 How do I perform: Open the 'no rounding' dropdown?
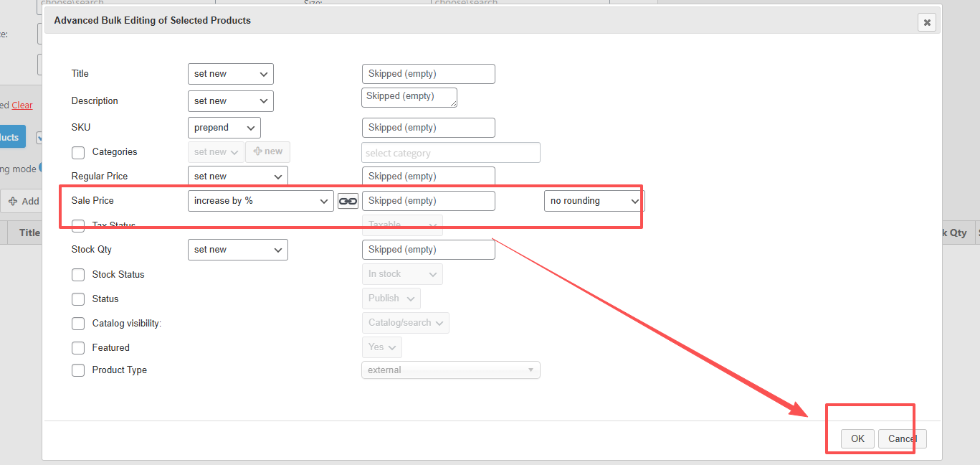592,200
